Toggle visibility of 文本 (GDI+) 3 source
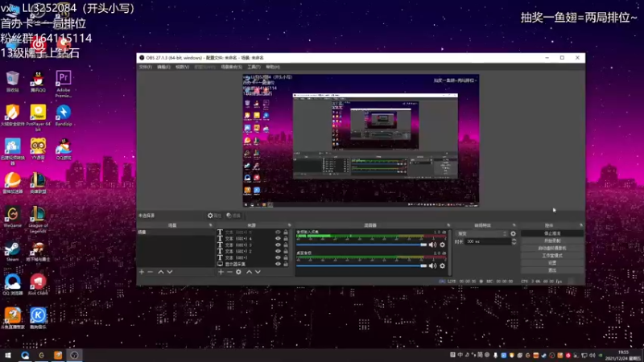This screenshot has height=362, width=644. (278, 245)
